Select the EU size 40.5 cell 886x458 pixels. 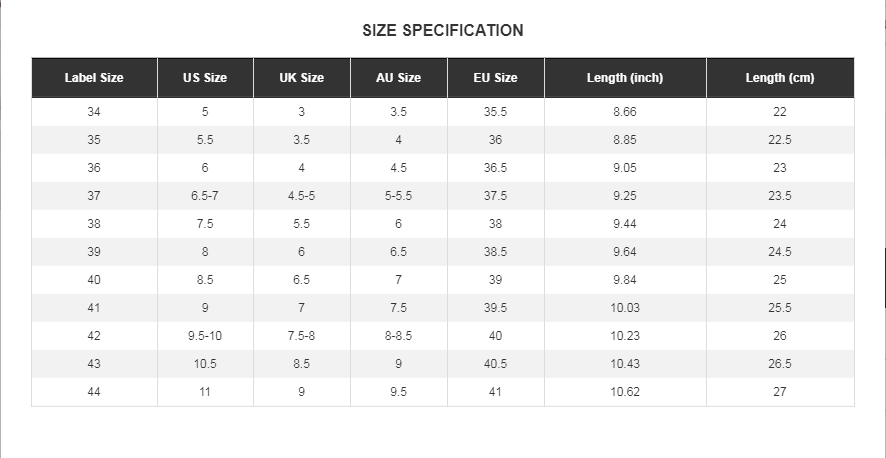(496, 364)
